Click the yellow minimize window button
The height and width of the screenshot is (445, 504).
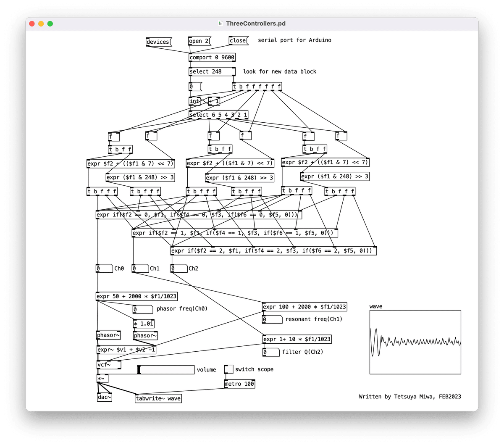click(41, 24)
